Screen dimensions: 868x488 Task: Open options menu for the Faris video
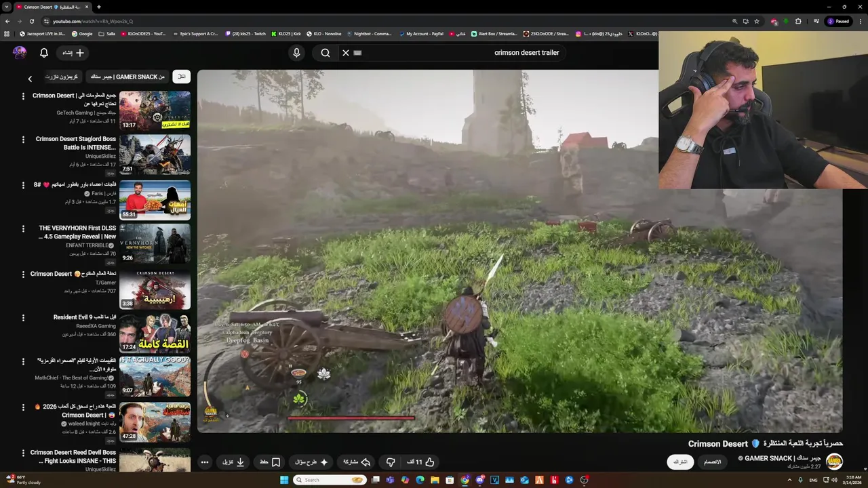[x=23, y=185]
